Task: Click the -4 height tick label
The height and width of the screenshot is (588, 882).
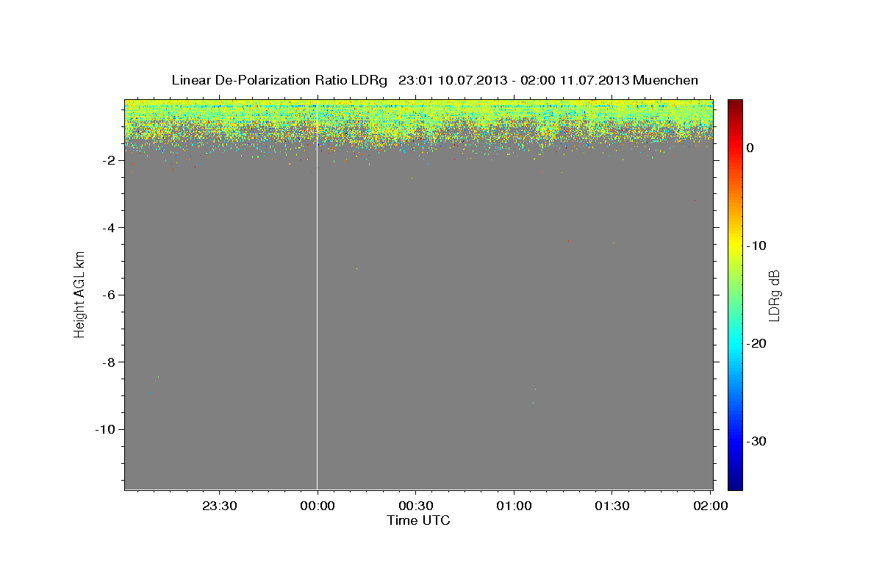Action: tap(108, 228)
